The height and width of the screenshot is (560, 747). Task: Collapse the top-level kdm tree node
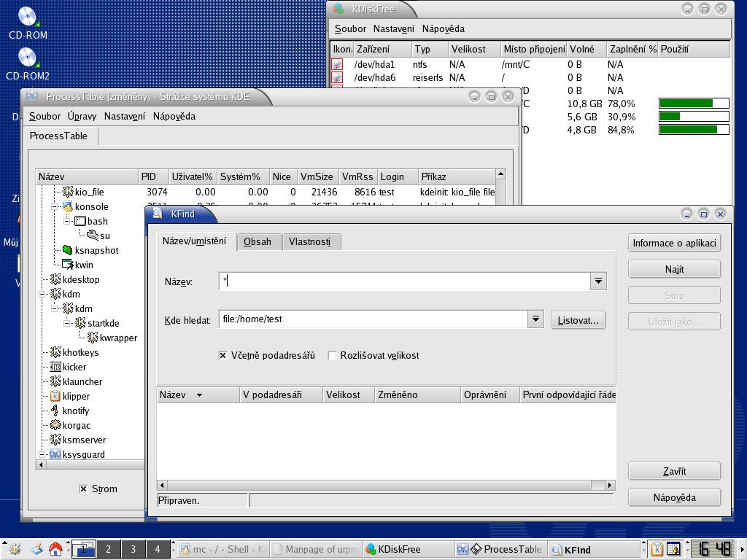42,295
